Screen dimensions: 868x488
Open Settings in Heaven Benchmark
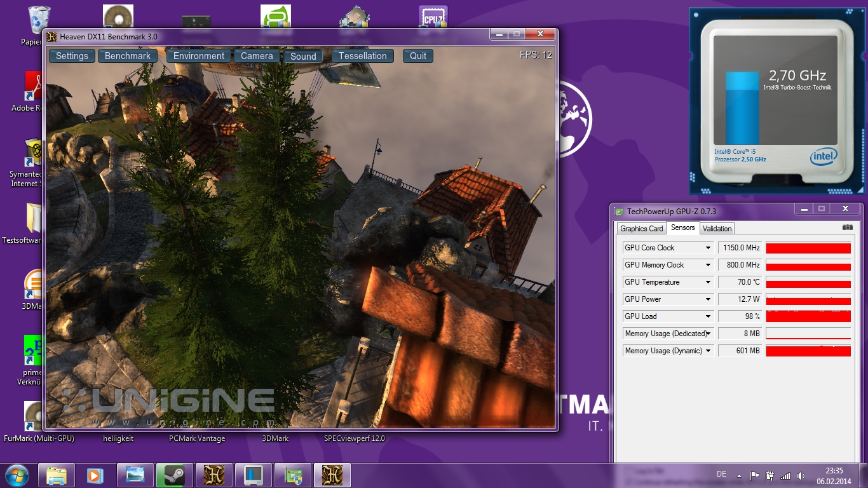72,56
